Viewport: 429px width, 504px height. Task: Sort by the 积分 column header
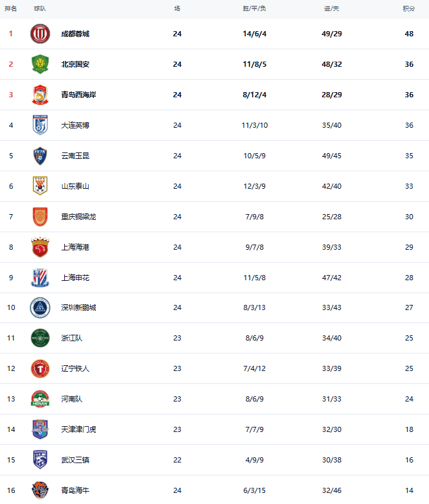[409, 8]
